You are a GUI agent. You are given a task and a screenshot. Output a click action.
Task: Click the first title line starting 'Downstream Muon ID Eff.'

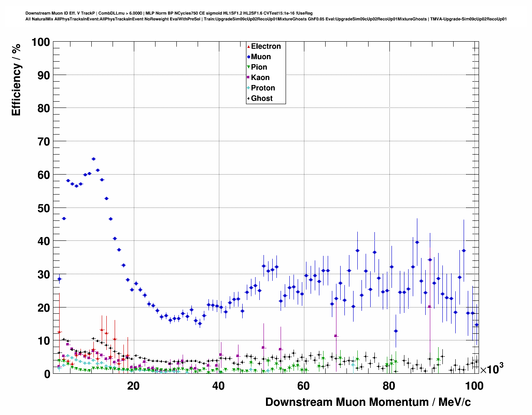169,13
